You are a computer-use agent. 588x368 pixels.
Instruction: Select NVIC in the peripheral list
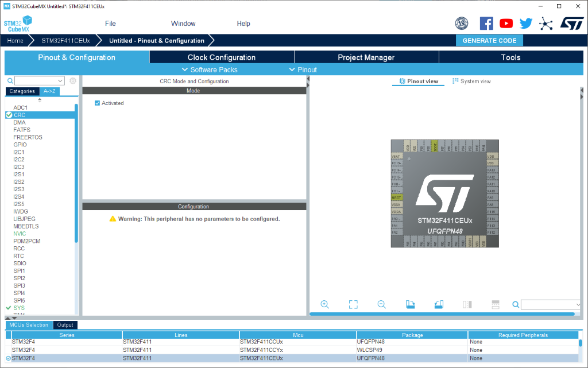pos(20,234)
